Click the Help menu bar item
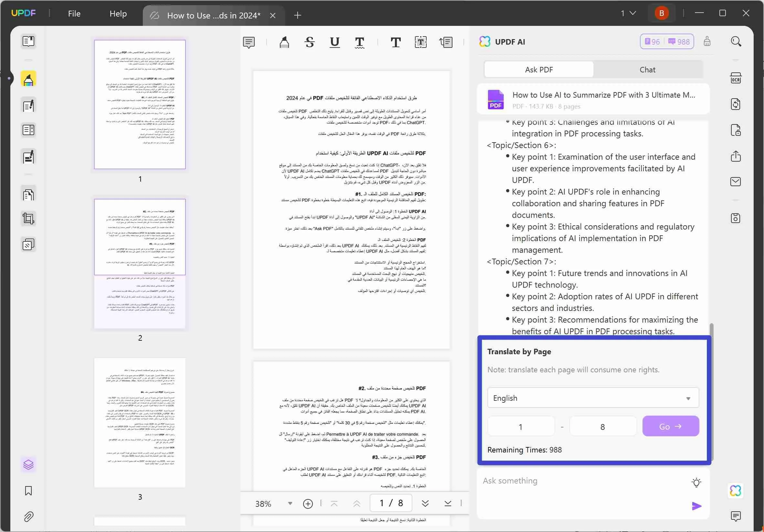The height and width of the screenshot is (532, 764). [x=118, y=13]
